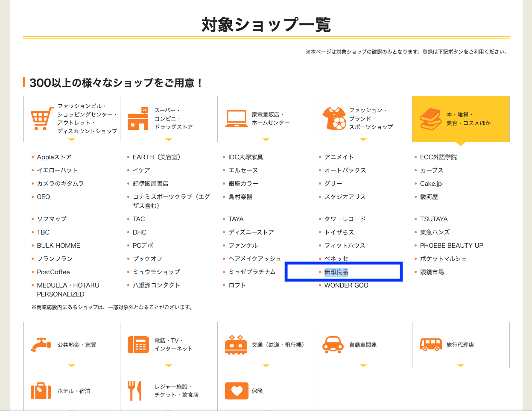This screenshot has width=532, height=411.
Task: Click the 八重洲コンタクト shop entry
Action: coord(157,285)
